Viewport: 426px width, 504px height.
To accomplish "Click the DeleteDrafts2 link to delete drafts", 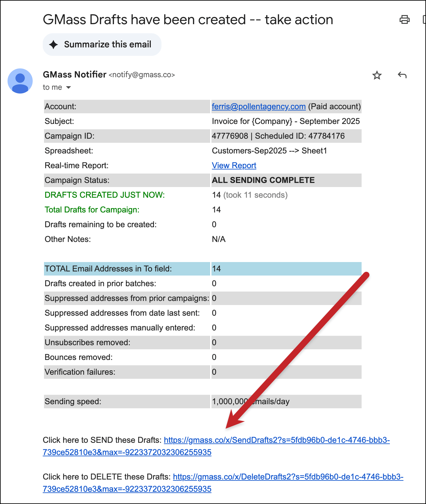I will pyautogui.click(x=288, y=477).
